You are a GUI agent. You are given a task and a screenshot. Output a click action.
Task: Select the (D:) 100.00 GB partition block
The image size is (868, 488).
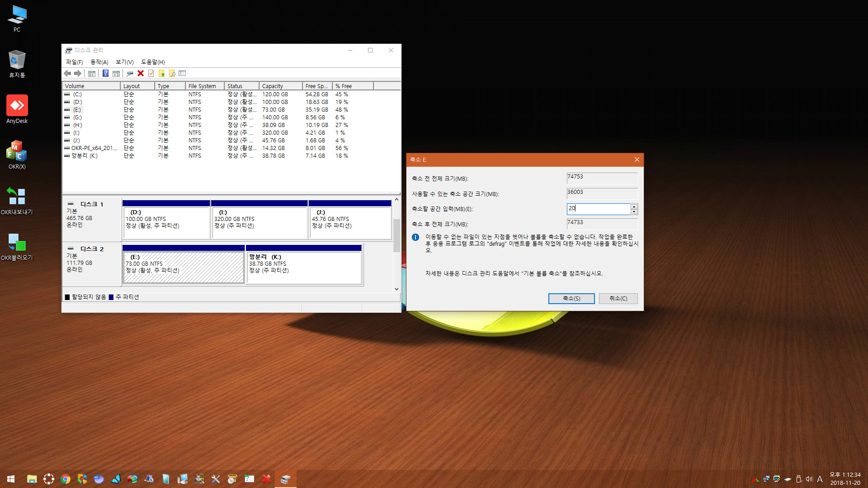(166, 220)
